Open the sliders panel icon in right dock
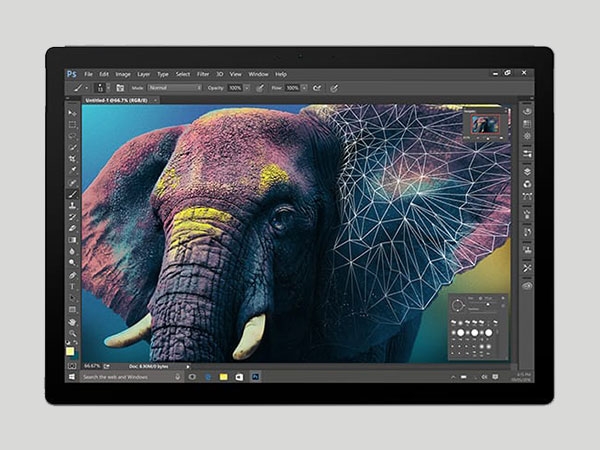The width and height of the screenshot is (600, 450). point(527,154)
